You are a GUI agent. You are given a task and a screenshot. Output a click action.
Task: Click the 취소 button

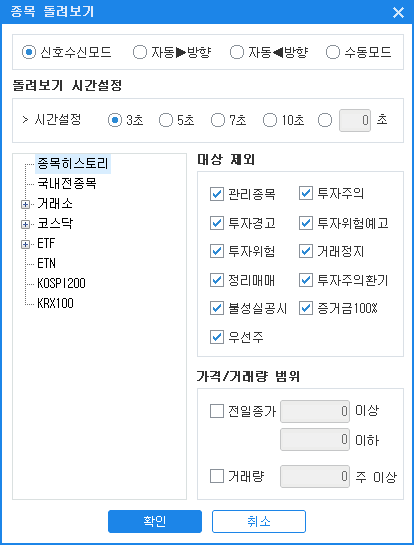259,521
